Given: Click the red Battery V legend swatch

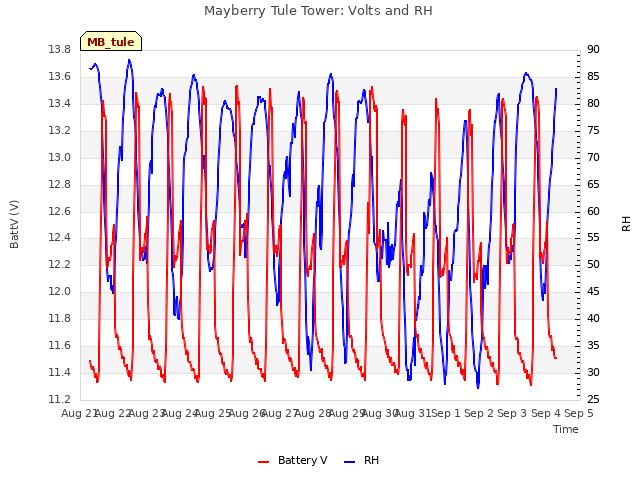Looking at the screenshot, I should (264, 462).
